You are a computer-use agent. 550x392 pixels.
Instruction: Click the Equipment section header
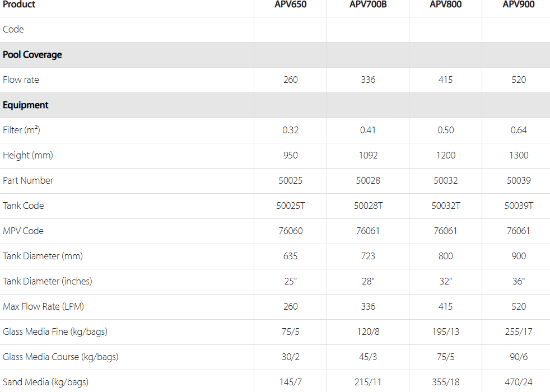click(26, 105)
